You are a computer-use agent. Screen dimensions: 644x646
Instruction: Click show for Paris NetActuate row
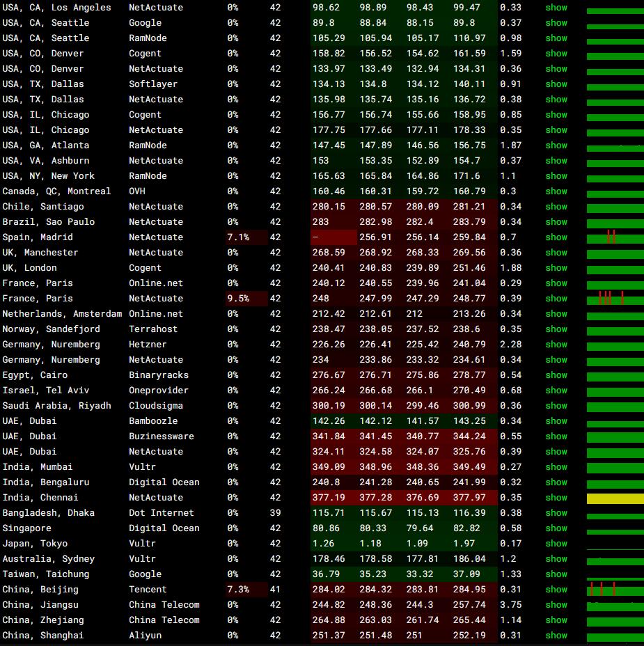point(556,298)
